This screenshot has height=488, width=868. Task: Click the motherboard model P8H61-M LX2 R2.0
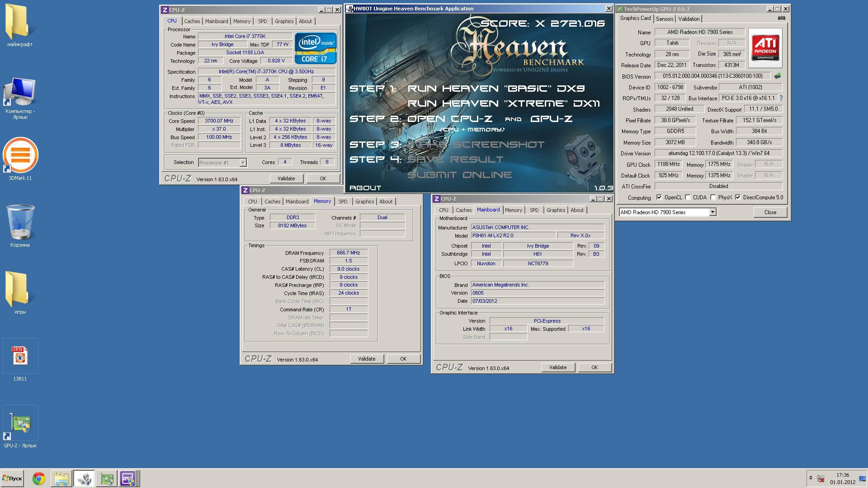click(514, 235)
